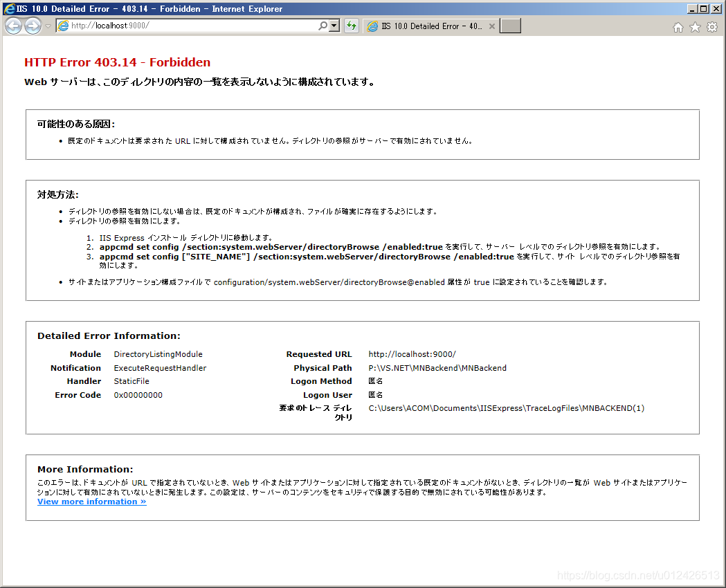
Task: Click the HTTP Error 403.14 - Forbidden heading
Action: 117,62
